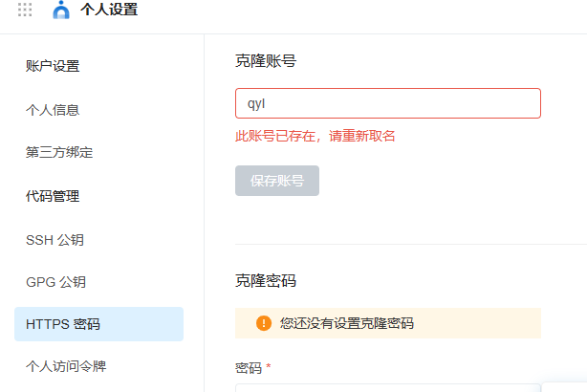Click the 您还没有设置克隆密码 alert banner
Image resolution: width=587 pixels, height=392 pixels.
pos(388,323)
